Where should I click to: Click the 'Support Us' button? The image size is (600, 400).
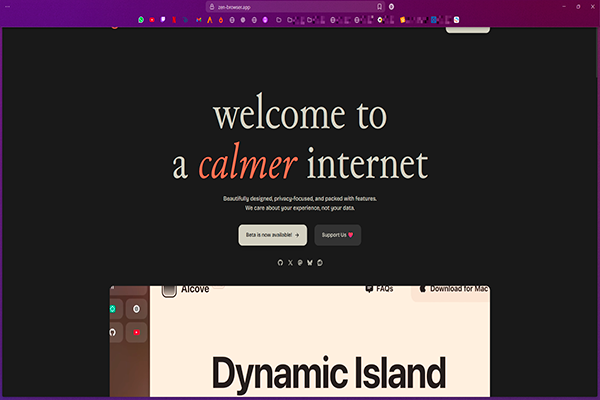(x=338, y=235)
